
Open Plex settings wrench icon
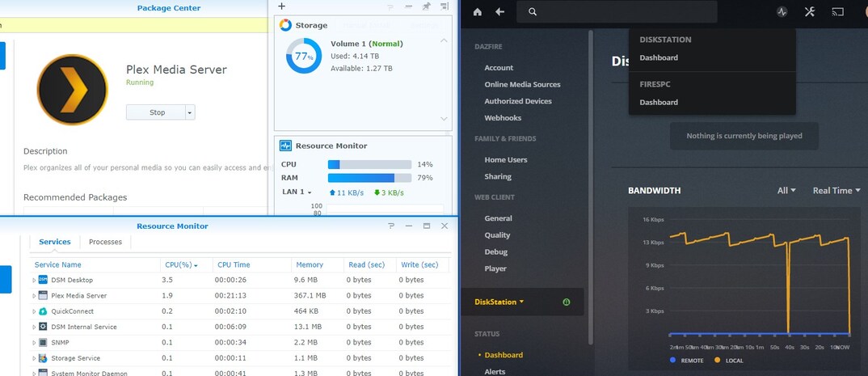(809, 11)
